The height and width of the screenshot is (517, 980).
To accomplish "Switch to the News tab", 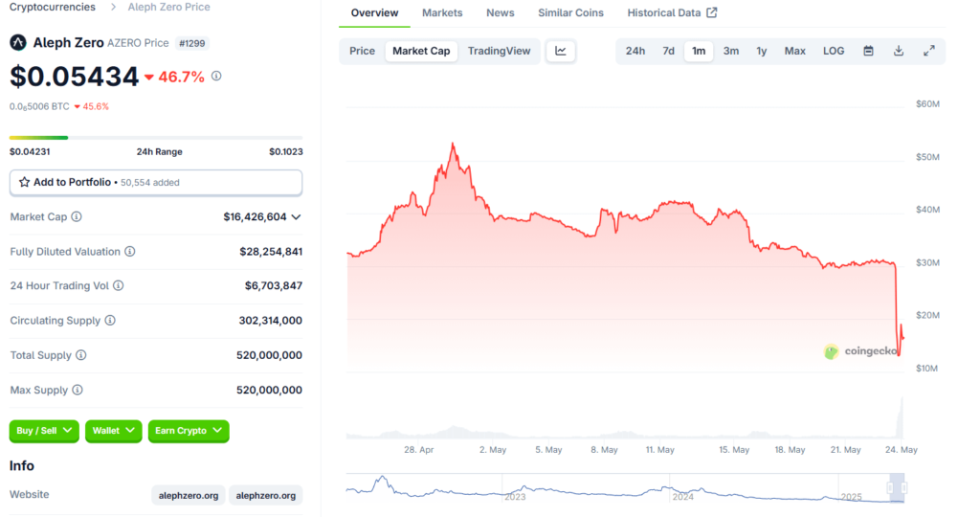I will click(x=500, y=12).
